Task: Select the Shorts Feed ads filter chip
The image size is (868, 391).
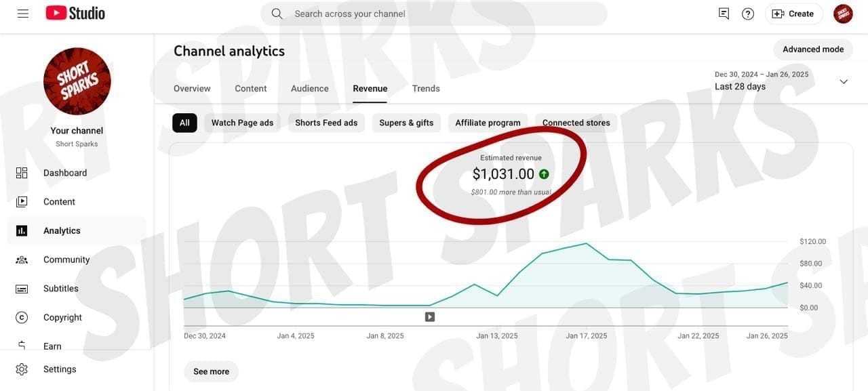Action: (326, 123)
